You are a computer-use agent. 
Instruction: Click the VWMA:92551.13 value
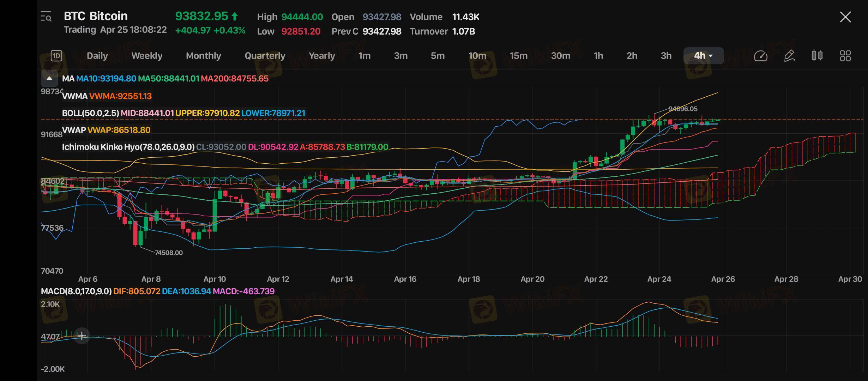click(x=120, y=96)
